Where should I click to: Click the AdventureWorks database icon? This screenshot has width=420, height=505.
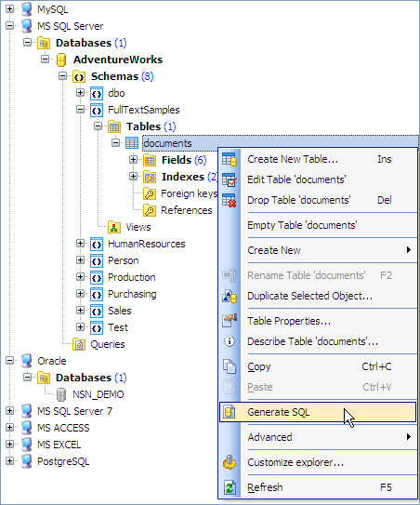pos(61,60)
